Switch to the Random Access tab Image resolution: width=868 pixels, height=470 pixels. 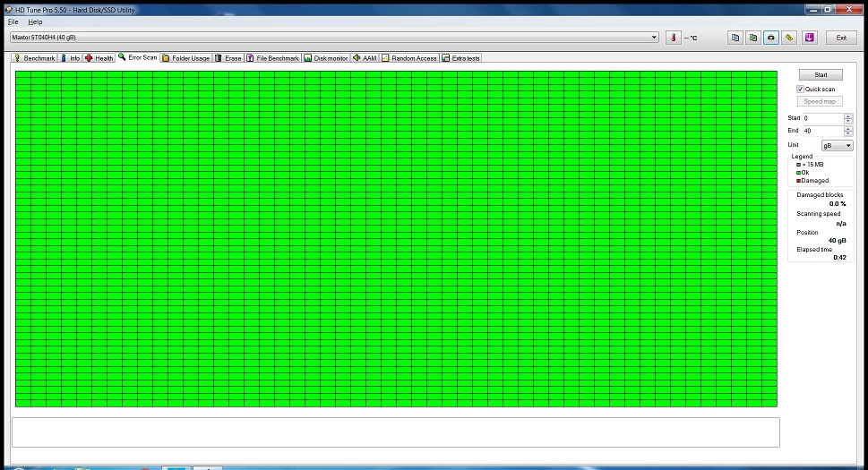point(409,58)
